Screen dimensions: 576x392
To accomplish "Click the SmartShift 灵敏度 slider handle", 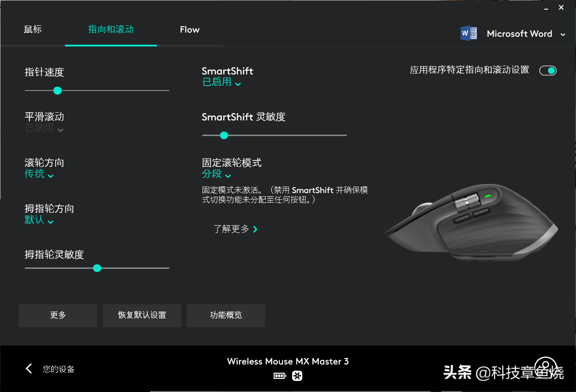I will (x=224, y=135).
